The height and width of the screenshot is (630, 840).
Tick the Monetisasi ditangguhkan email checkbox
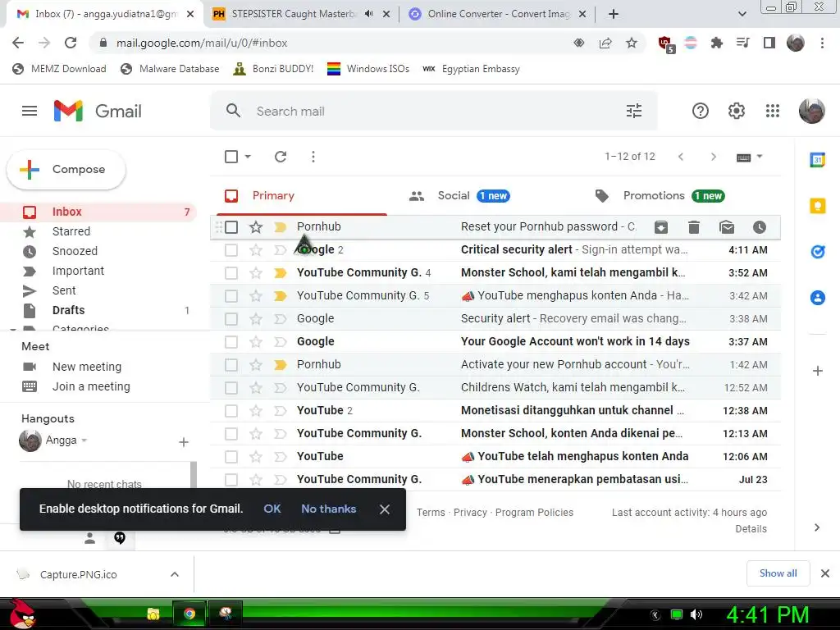click(231, 411)
